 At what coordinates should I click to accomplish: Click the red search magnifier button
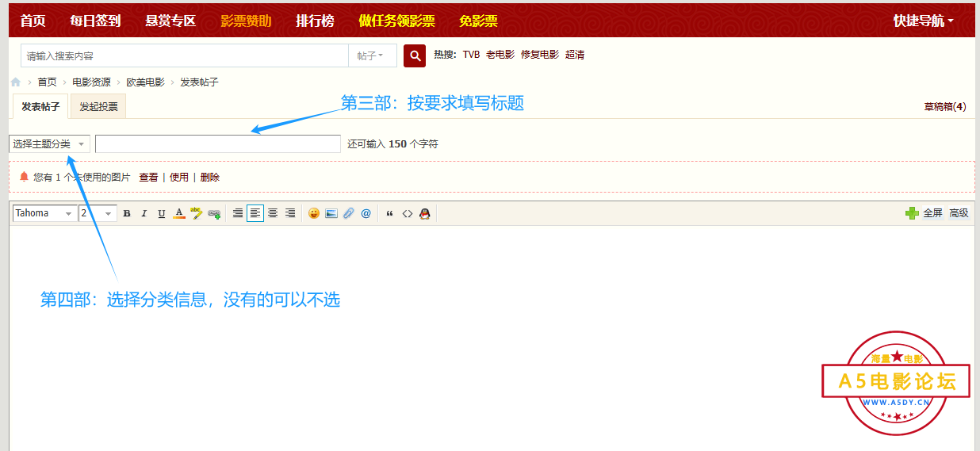click(415, 55)
